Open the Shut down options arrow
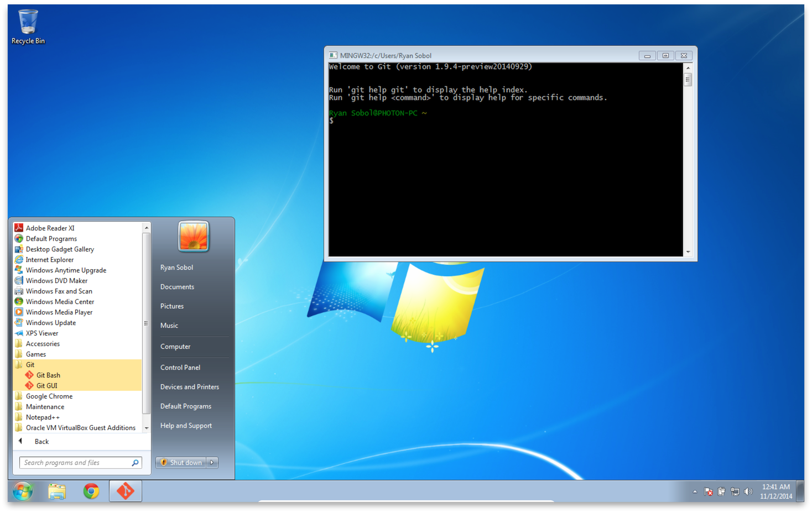The height and width of the screenshot is (513, 812). pyautogui.click(x=212, y=463)
